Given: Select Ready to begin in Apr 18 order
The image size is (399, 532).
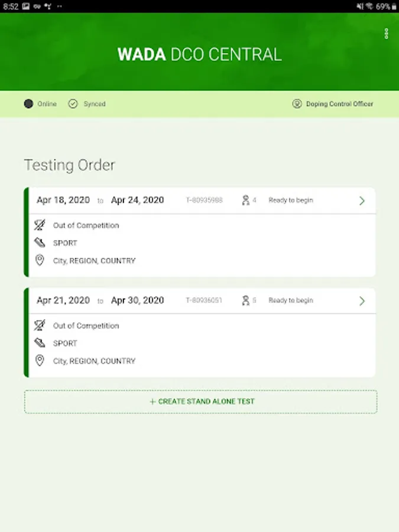Looking at the screenshot, I should click(x=291, y=200).
